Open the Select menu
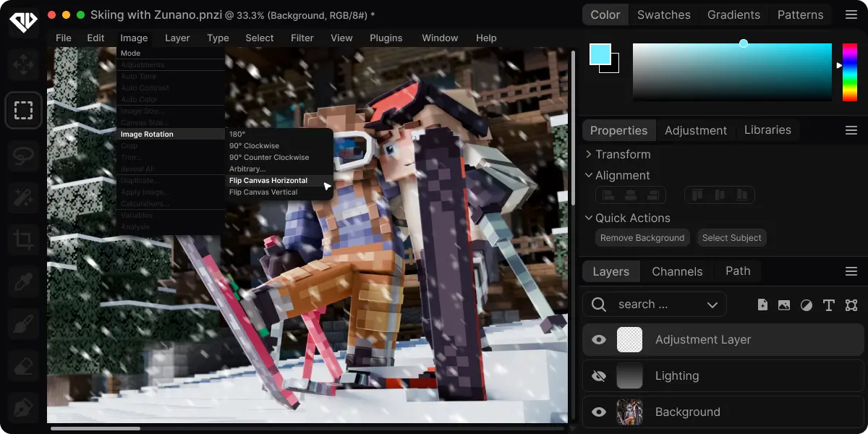 click(260, 38)
